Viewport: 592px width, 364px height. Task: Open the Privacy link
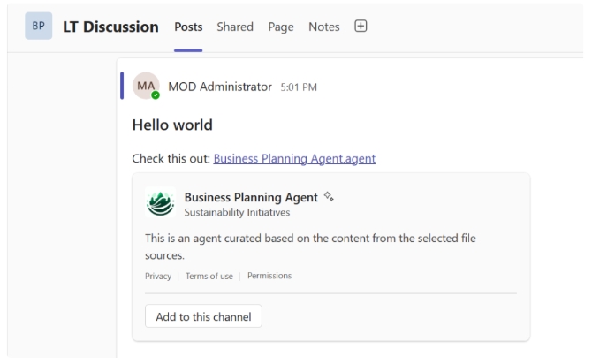point(157,277)
